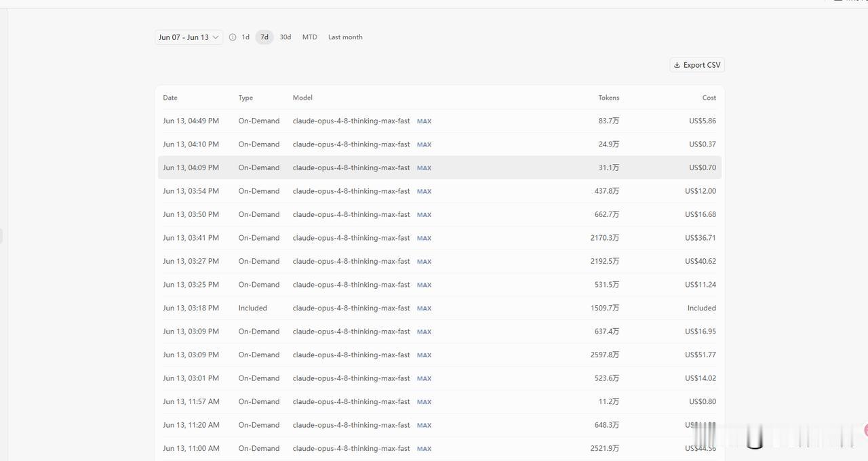The width and height of the screenshot is (868, 461).
Task: Click the US$14.02 cost value
Action: tap(701, 378)
